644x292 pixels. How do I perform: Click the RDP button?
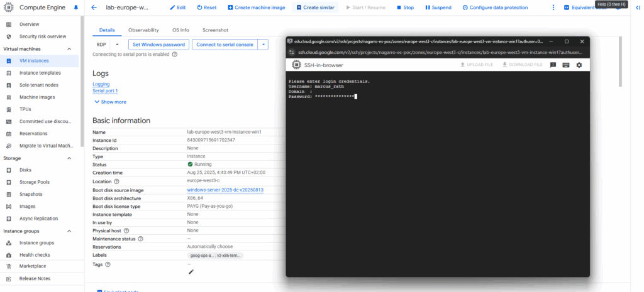pyautogui.click(x=101, y=45)
